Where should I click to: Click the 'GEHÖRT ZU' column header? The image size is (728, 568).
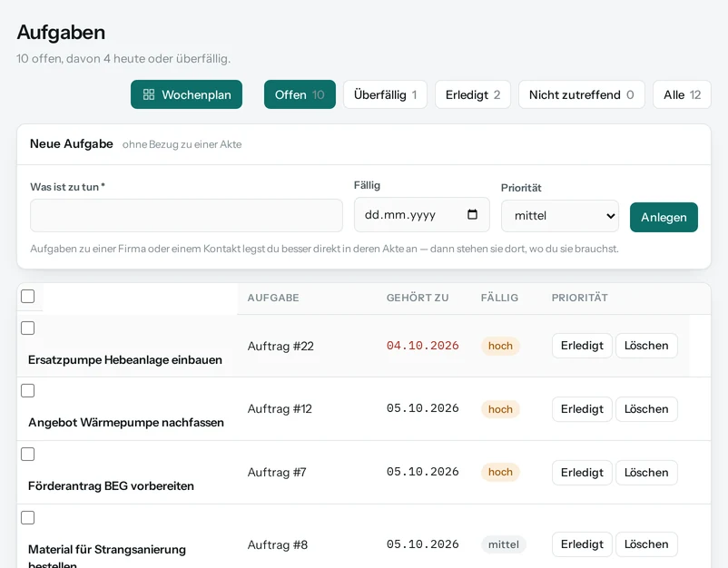pyautogui.click(x=418, y=298)
